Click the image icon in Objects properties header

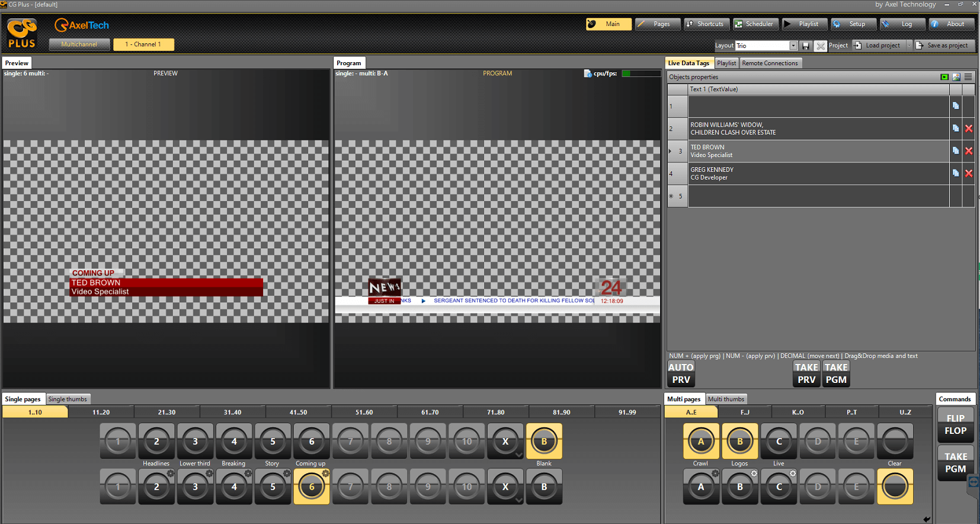point(956,77)
